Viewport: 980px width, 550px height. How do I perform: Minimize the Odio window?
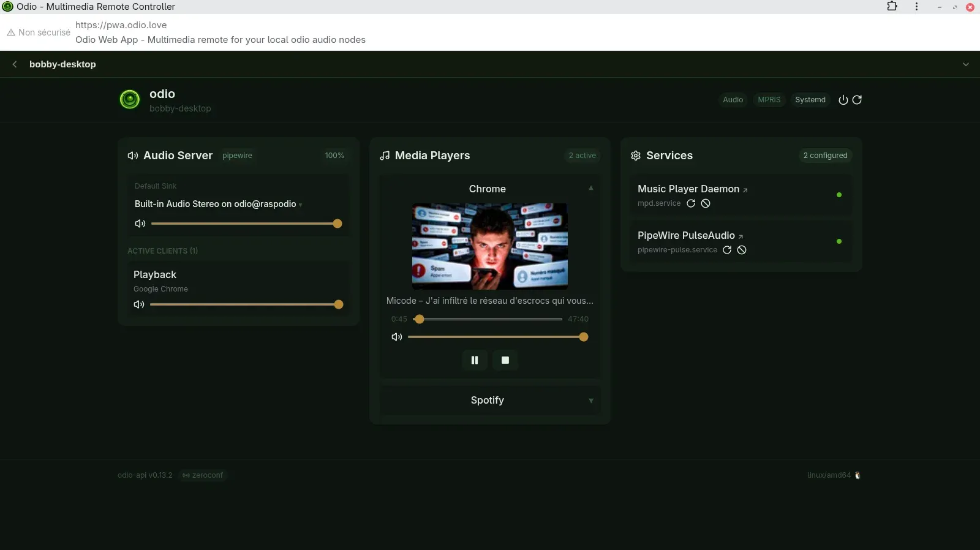pos(939,7)
